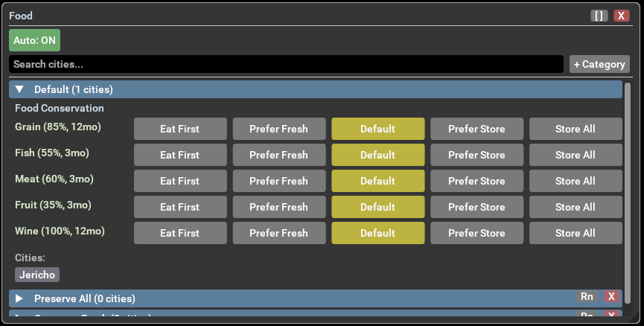Set Wine to Eat First
644x326 pixels.
pos(180,233)
